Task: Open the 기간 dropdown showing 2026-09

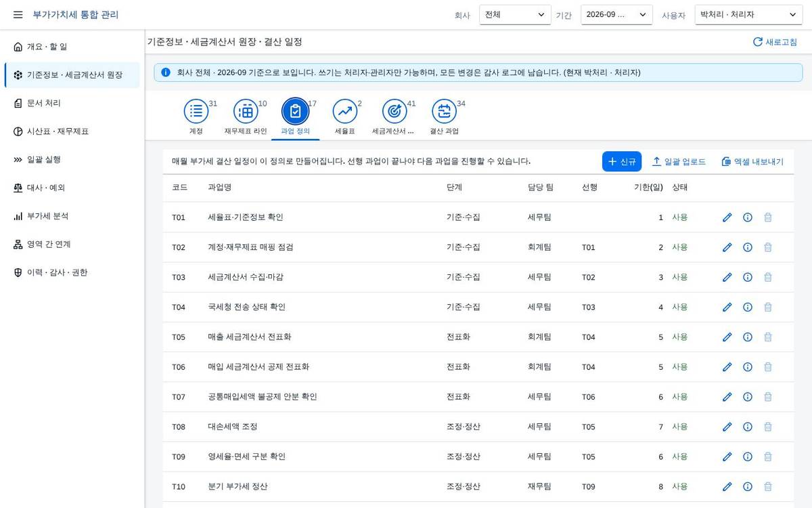Action: 616,14
